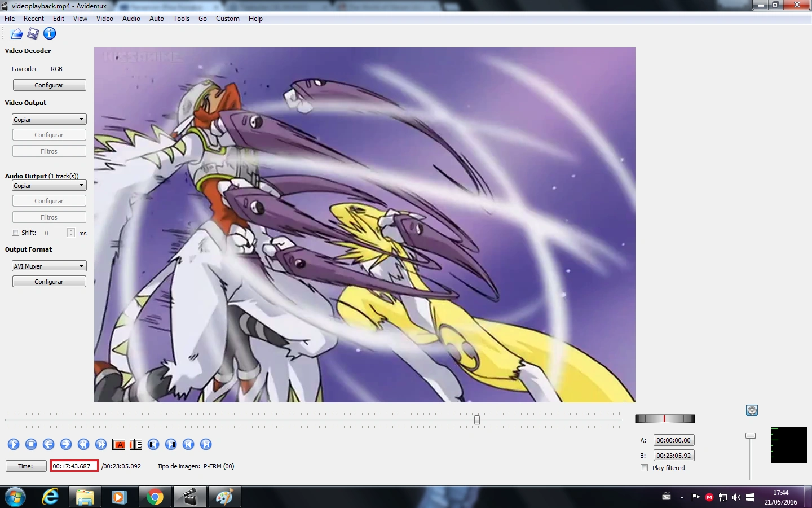Click Configurar under Audio Output
This screenshot has width=812, height=508.
(x=49, y=201)
